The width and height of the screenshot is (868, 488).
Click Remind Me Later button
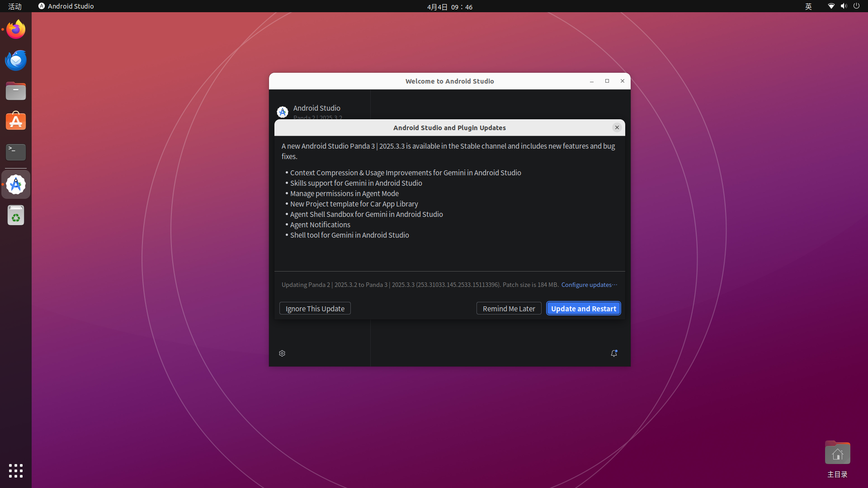(509, 309)
